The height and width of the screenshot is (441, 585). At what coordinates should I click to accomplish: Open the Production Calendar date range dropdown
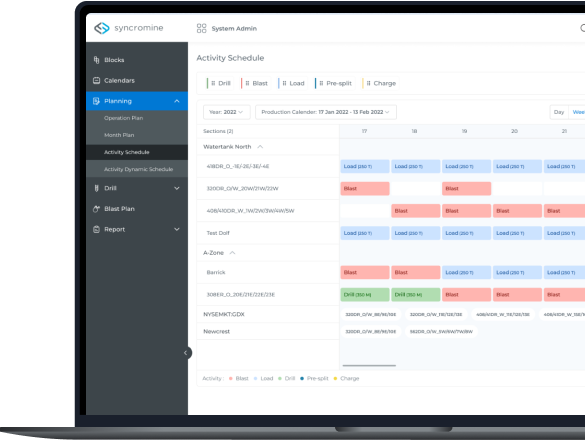pyautogui.click(x=326, y=112)
